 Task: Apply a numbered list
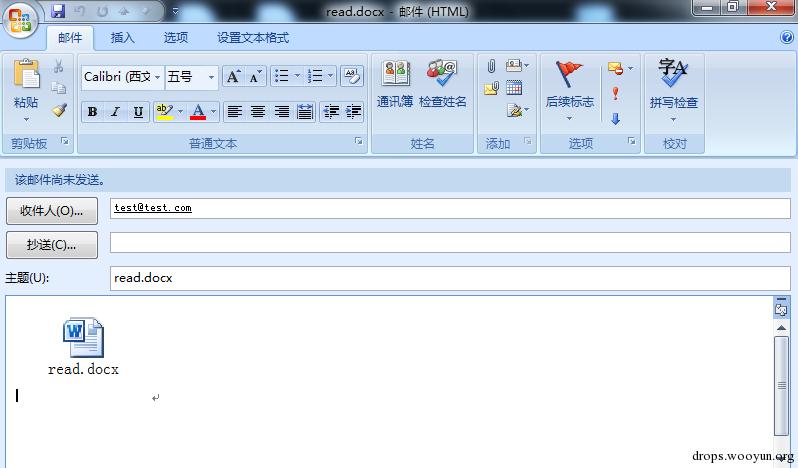(315, 77)
